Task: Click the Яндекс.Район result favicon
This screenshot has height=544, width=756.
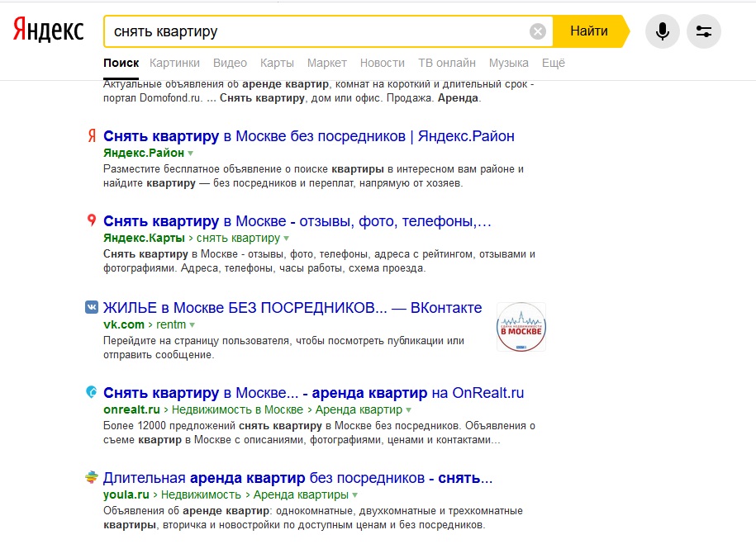Action: pos(92,136)
